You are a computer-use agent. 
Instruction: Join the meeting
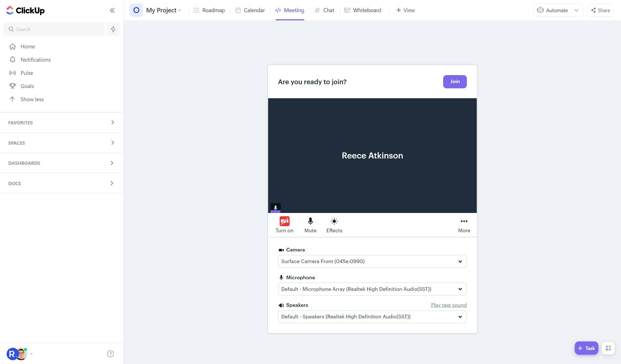(x=455, y=81)
